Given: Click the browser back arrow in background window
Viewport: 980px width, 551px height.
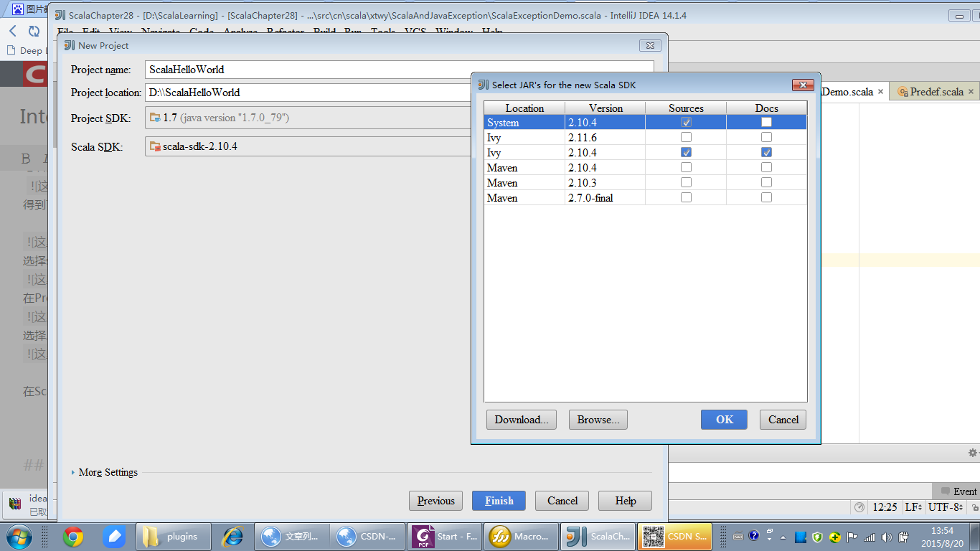Looking at the screenshot, I should point(13,31).
